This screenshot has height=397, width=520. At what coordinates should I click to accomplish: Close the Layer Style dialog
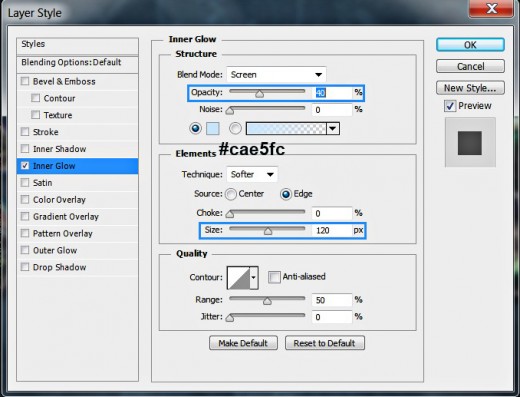491,8
